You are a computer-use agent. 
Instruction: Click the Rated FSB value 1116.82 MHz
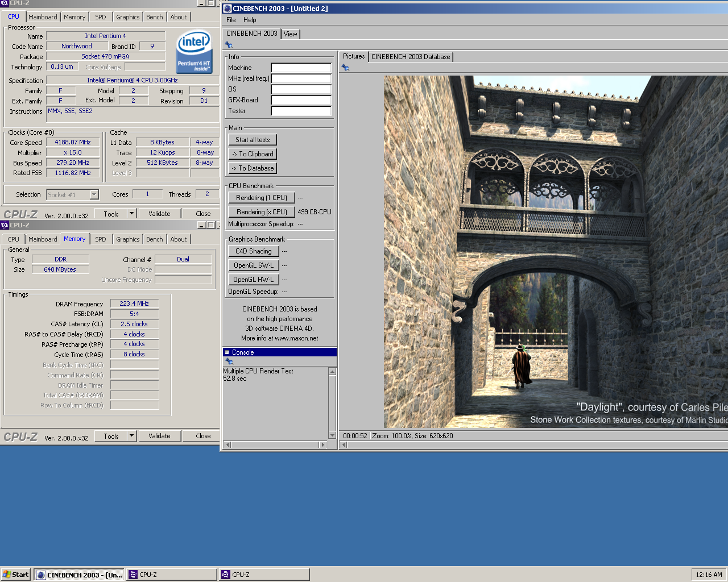(x=73, y=173)
